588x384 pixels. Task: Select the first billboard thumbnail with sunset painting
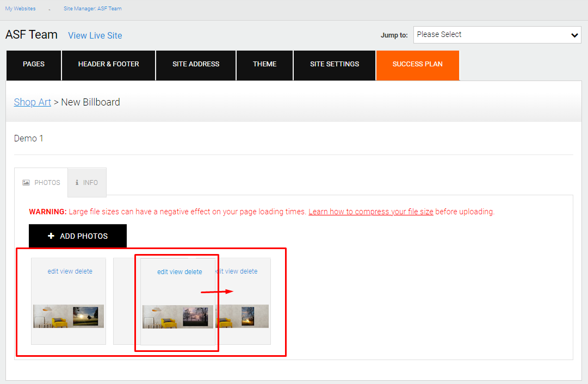[68, 316]
